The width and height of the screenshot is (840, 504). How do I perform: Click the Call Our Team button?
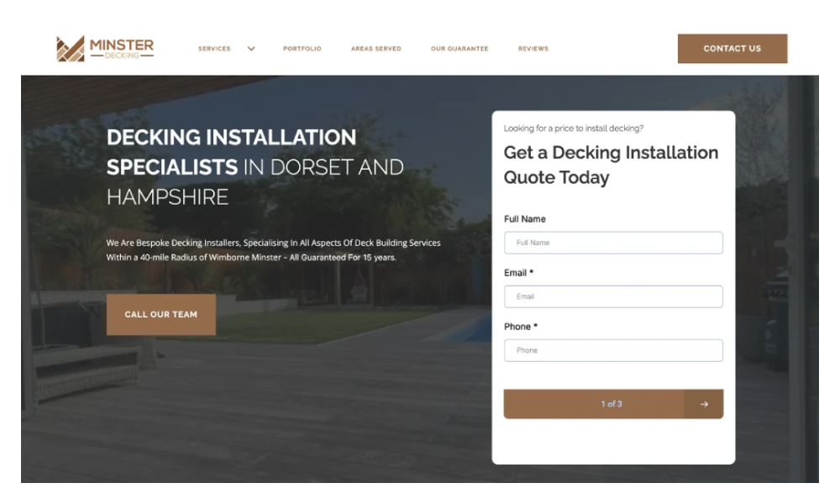(x=161, y=314)
